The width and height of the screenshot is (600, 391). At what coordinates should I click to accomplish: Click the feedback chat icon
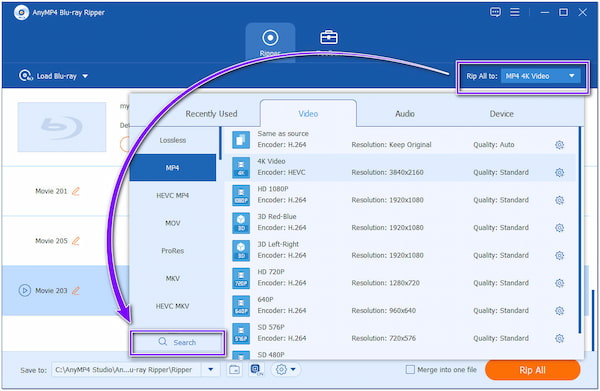[495, 12]
